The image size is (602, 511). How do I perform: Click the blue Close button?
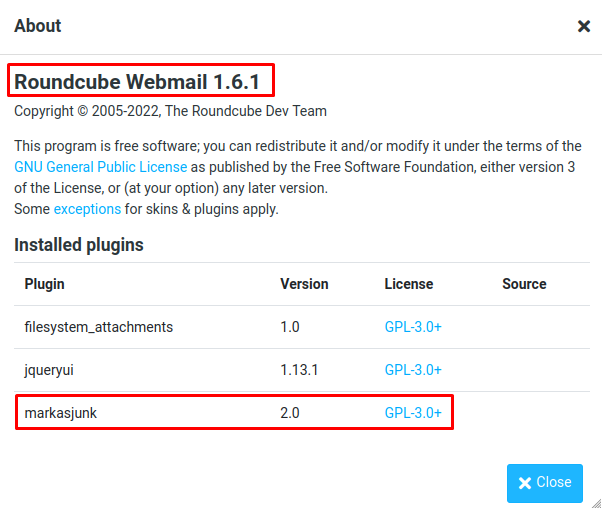544,483
